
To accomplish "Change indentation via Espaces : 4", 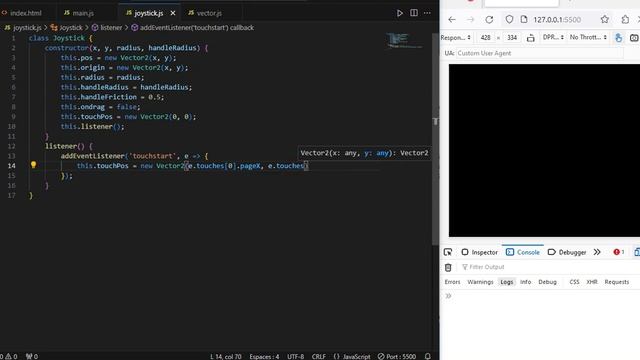I will [x=264, y=356].
